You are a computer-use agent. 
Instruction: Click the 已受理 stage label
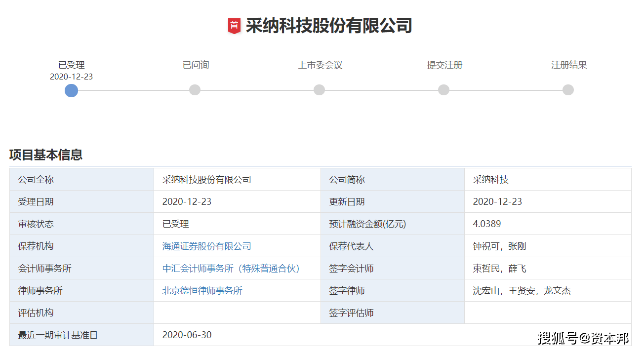(72, 65)
